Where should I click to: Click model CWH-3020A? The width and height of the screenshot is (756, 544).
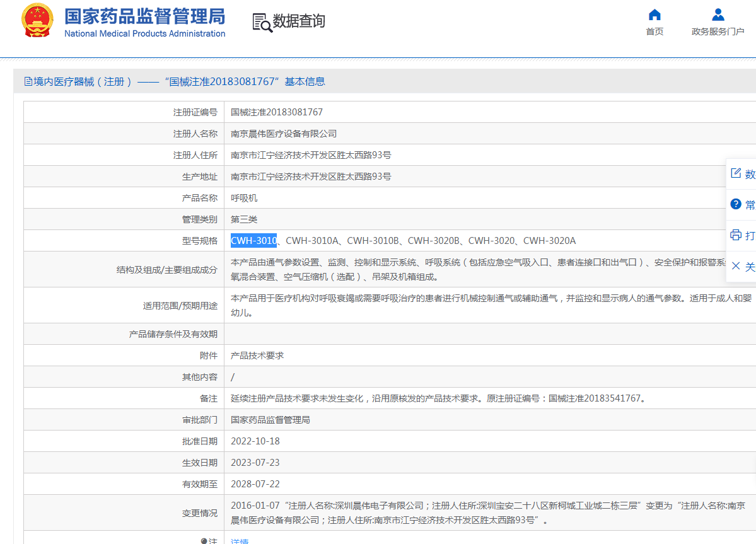click(550, 240)
